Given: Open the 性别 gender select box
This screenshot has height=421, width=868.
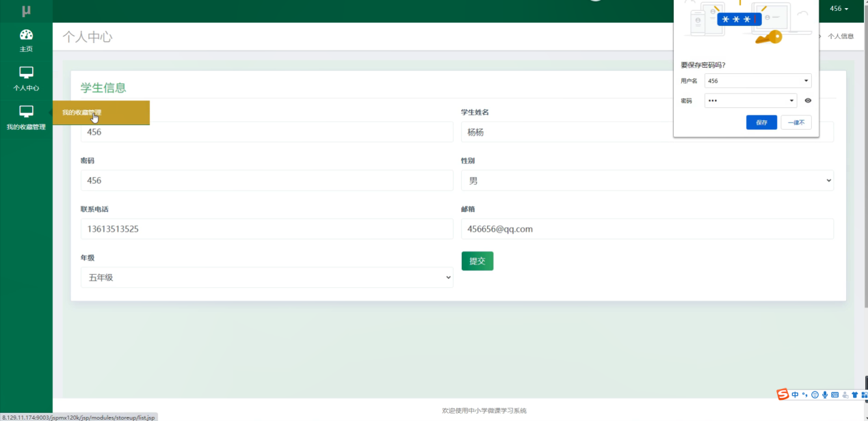Looking at the screenshot, I should coord(648,180).
